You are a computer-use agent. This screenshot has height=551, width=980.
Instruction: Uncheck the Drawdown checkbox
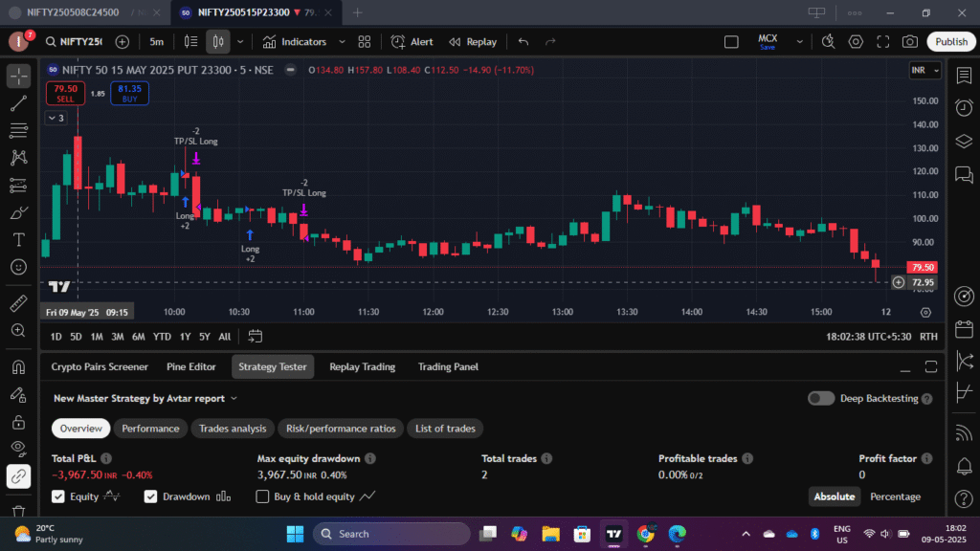[150, 496]
